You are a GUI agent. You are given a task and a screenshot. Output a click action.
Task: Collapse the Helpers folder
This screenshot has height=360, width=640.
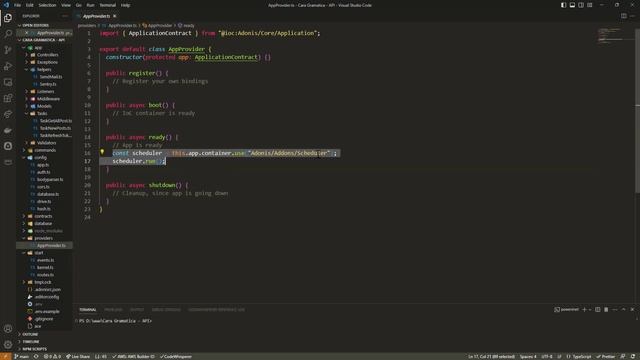44,69
